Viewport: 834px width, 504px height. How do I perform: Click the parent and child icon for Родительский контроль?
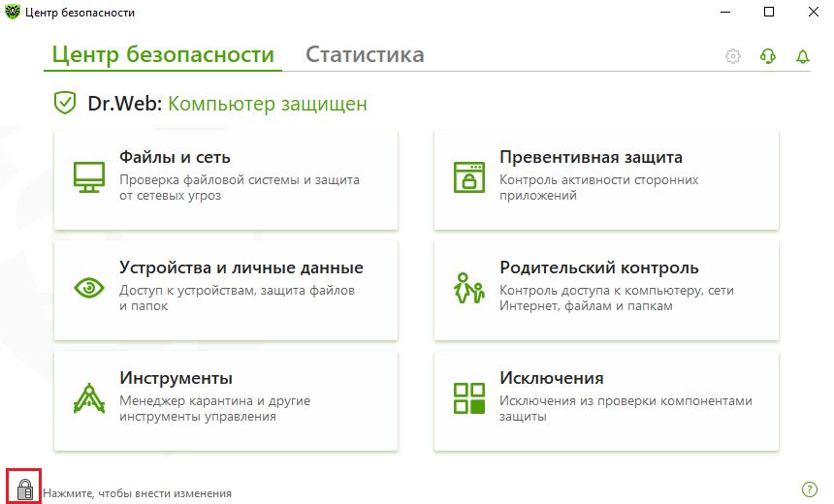pyautogui.click(x=469, y=288)
